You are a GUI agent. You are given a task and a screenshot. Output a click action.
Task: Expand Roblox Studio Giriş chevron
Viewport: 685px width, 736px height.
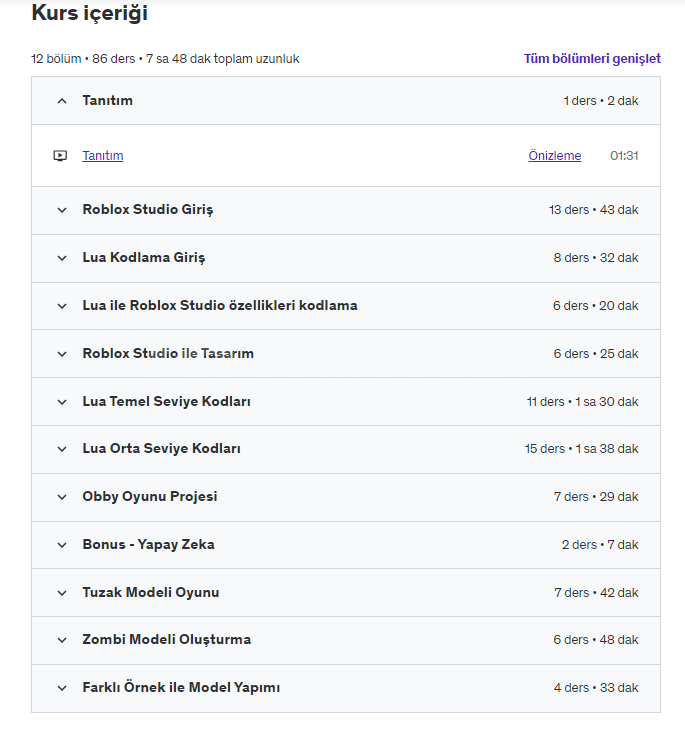click(x=62, y=210)
